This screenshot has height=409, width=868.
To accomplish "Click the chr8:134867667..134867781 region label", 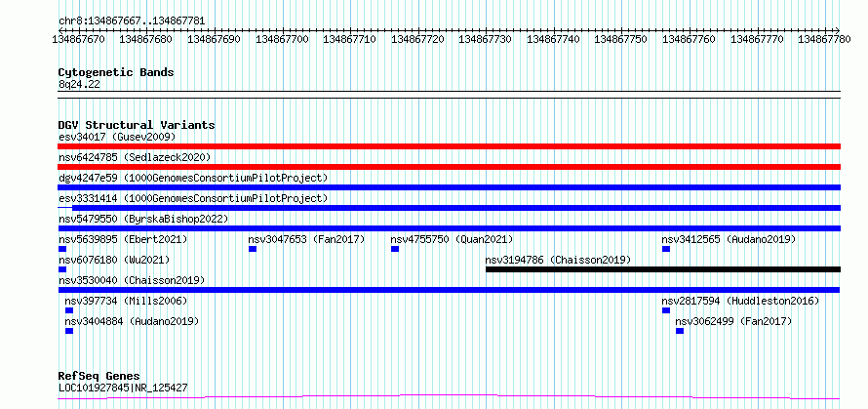I will pyautogui.click(x=132, y=21).
